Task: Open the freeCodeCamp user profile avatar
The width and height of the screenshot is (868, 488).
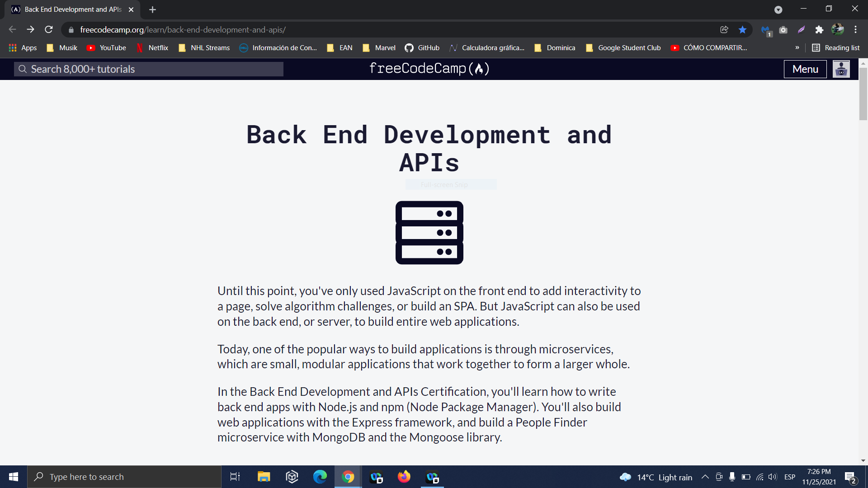Action: [x=841, y=69]
